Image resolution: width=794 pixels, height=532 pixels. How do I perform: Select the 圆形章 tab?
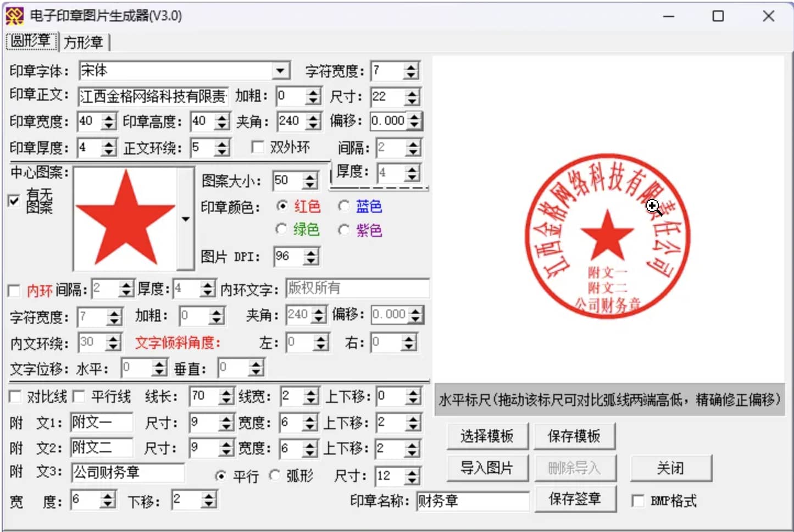(30, 41)
